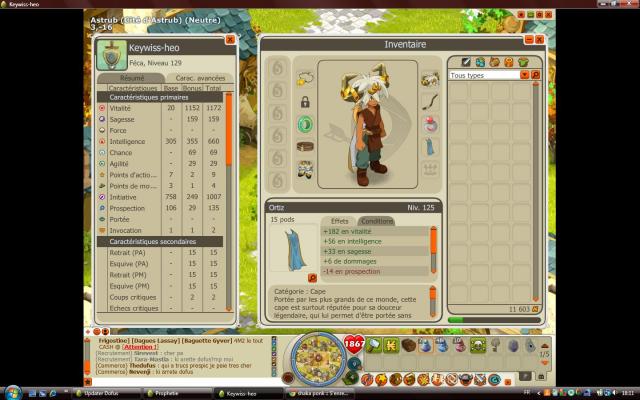The height and width of the screenshot is (400, 640).
Task: Use the pink potion shortcut item
Action: click(x=460, y=345)
